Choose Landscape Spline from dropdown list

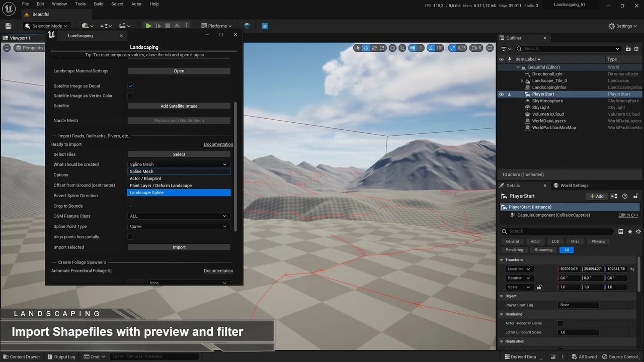click(x=179, y=193)
